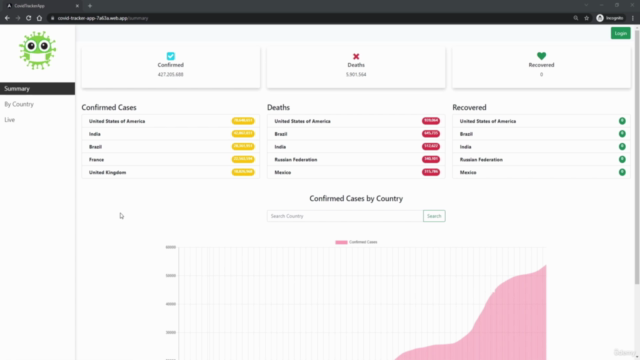Screen dimensions: 640x360
Task: Click the green Login button
Action: (620, 33)
